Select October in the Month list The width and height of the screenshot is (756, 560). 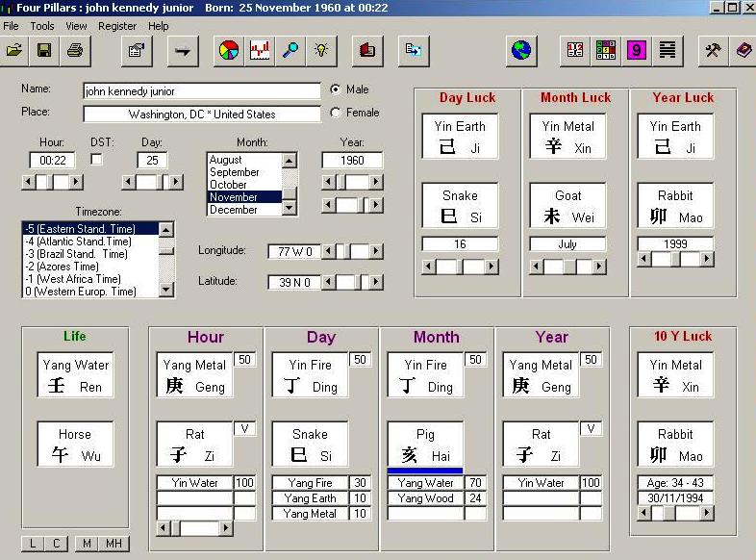click(x=244, y=185)
